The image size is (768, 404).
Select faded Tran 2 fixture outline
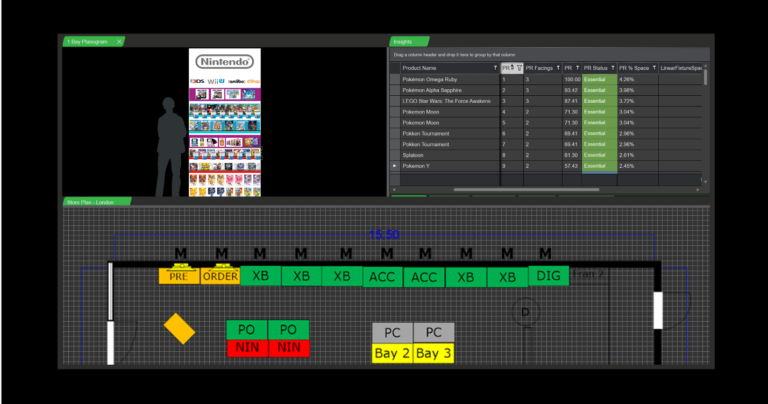click(589, 275)
